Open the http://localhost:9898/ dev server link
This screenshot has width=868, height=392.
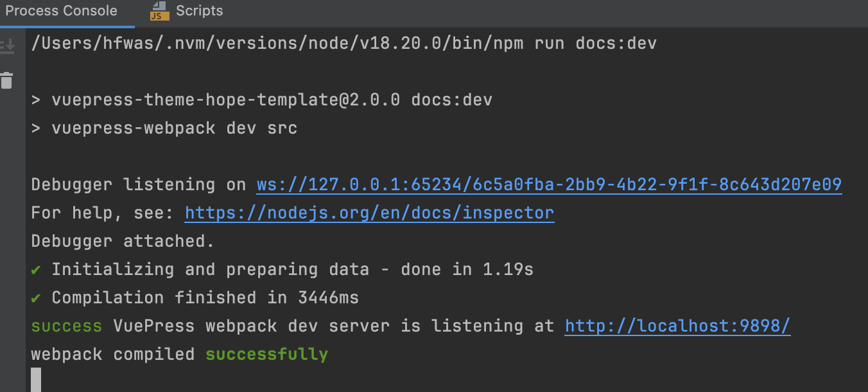[x=677, y=326]
